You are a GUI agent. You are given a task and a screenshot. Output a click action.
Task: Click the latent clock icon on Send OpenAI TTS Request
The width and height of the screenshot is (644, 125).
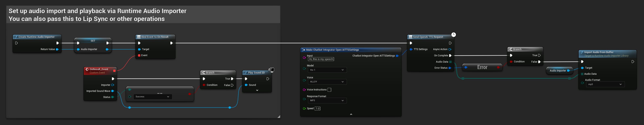click(x=454, y=35)
